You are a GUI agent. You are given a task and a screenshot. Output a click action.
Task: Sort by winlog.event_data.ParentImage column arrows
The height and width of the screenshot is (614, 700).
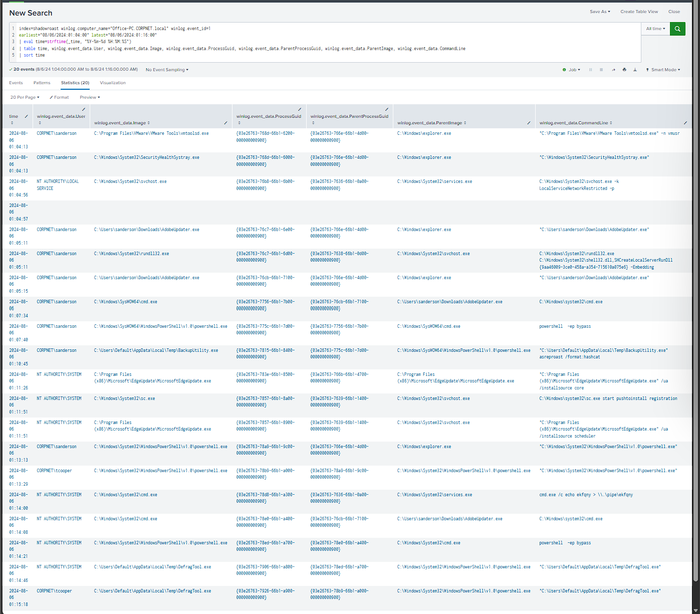[465, 123]
